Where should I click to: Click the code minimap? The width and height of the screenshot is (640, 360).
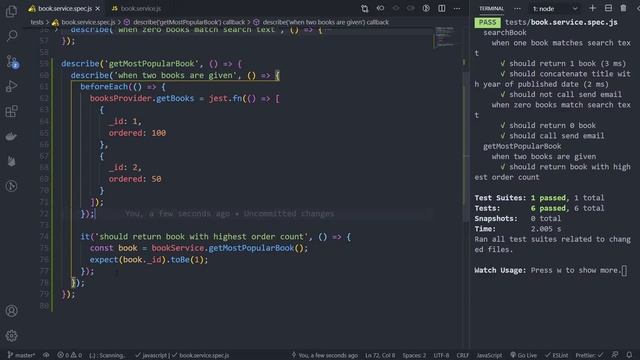pos(444,37)
